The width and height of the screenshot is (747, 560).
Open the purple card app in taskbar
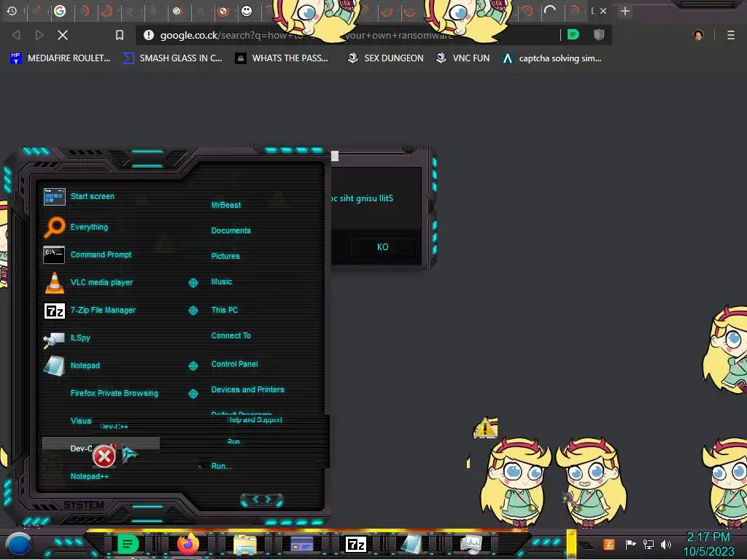(301, 544)
